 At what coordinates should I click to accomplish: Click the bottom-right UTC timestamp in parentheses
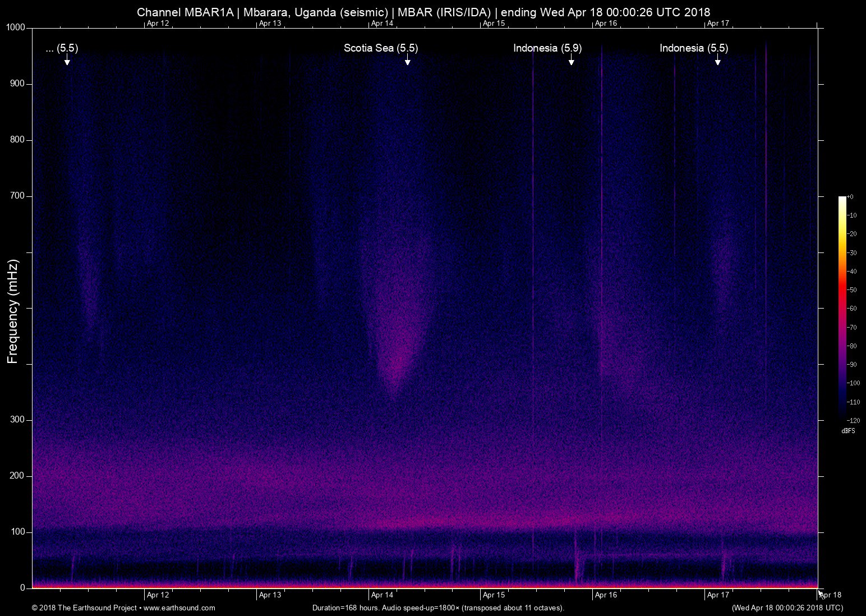coord(787,608)
